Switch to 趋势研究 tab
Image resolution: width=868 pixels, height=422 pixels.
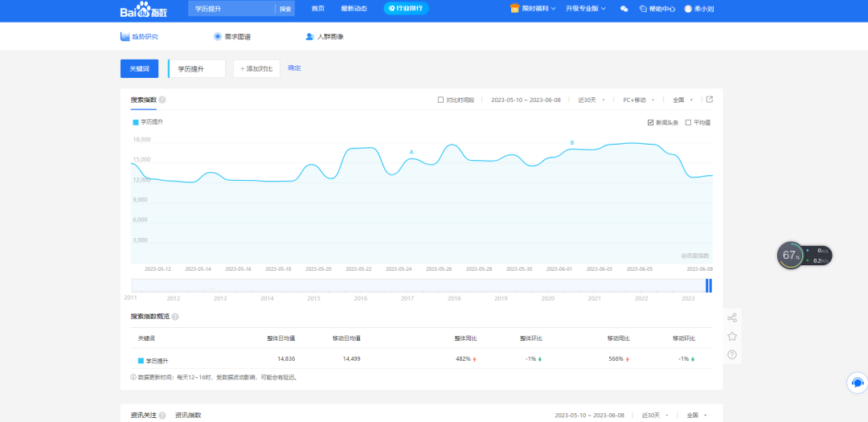pos(140,36)
